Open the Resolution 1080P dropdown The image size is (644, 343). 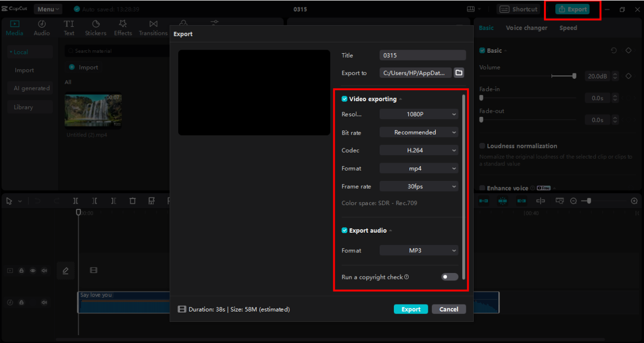pos(419,114)
